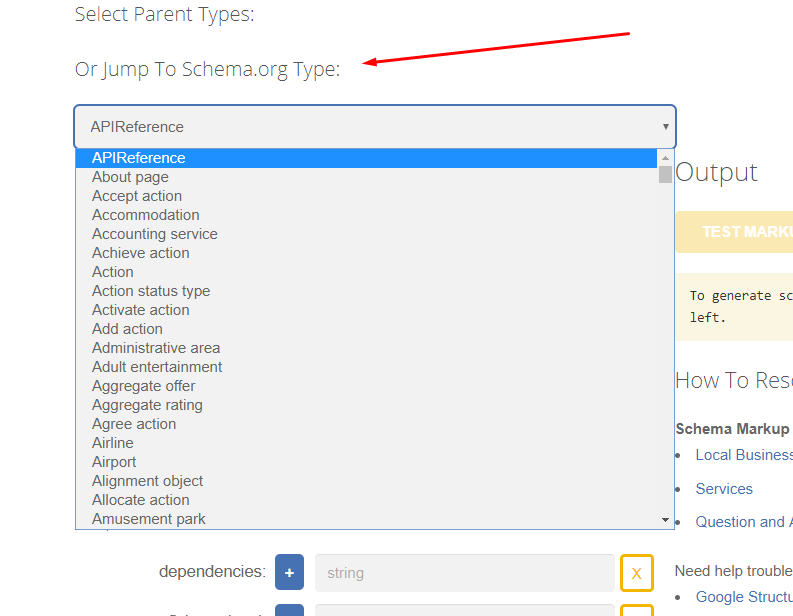Click the dropdown list scrollbar thumb
Viewport: 793px width, 616px height.
pyautogui.click(x=665, y=174)
